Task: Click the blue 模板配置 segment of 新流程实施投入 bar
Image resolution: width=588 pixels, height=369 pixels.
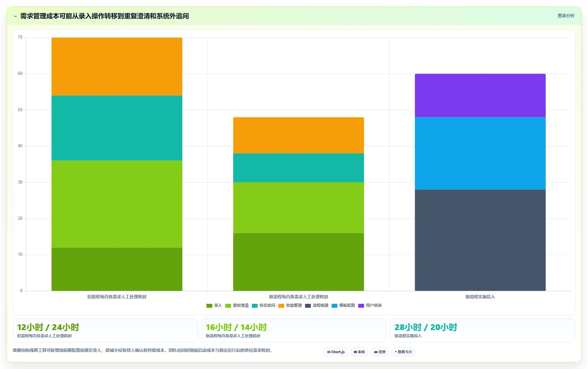Action: [x=480, y=153]
